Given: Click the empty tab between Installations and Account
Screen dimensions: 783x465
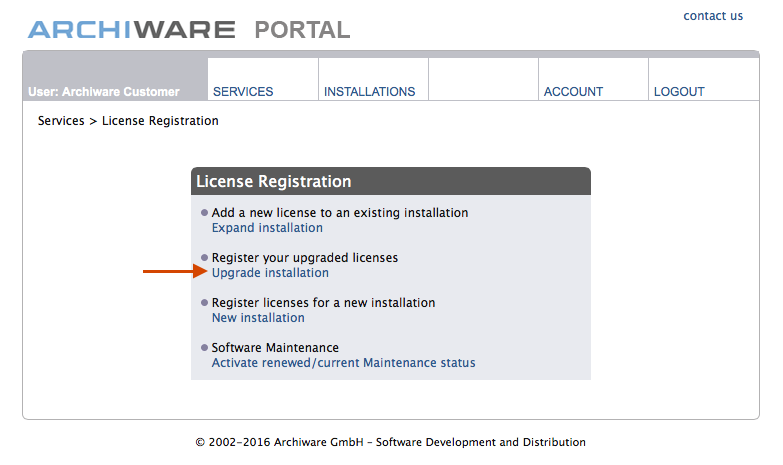Looking at the screenshot, I should (483, 80).
